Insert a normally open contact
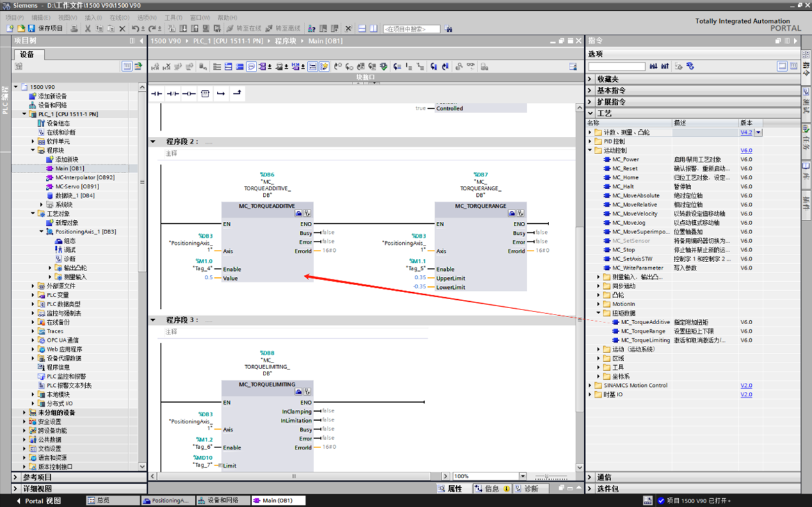 tap(157, 94)
